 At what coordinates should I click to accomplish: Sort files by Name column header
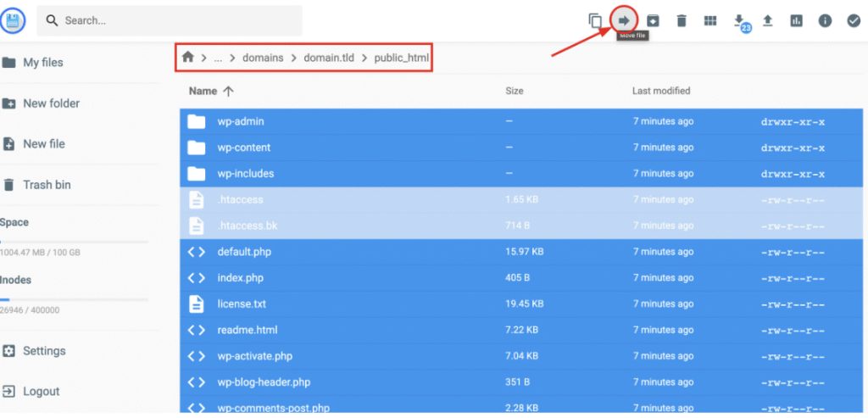[203, 91]
